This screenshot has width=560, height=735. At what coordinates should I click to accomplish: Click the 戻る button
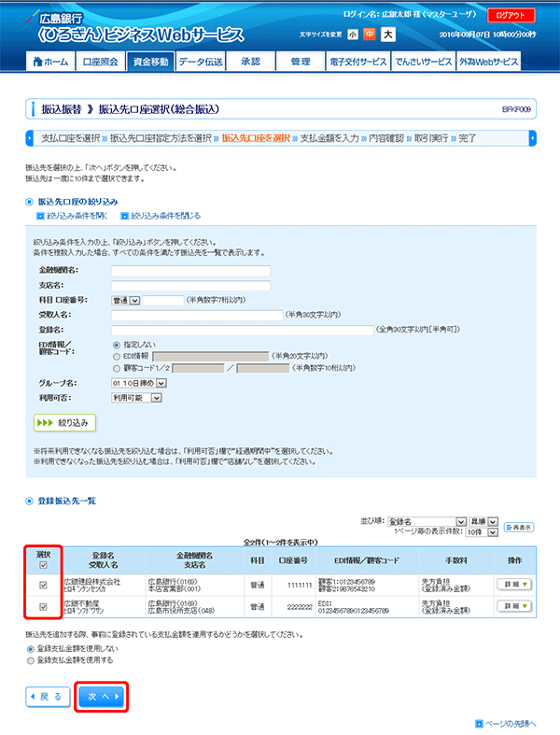pos(48,697)
